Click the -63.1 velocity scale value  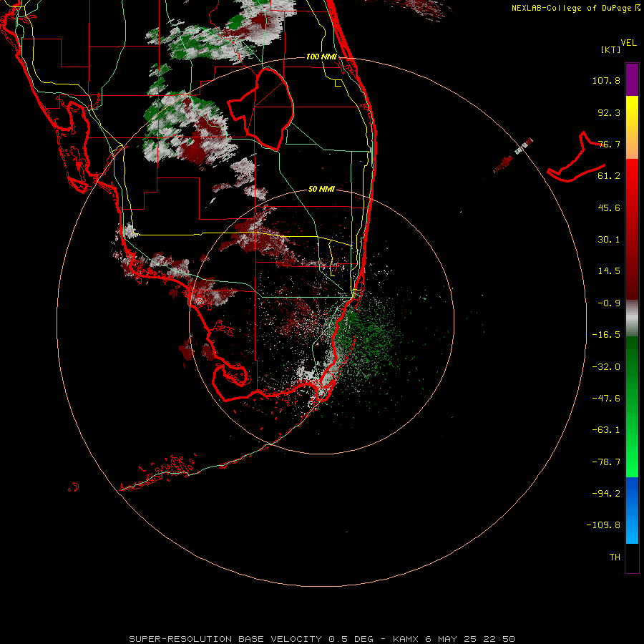click(x=606, y=430)
